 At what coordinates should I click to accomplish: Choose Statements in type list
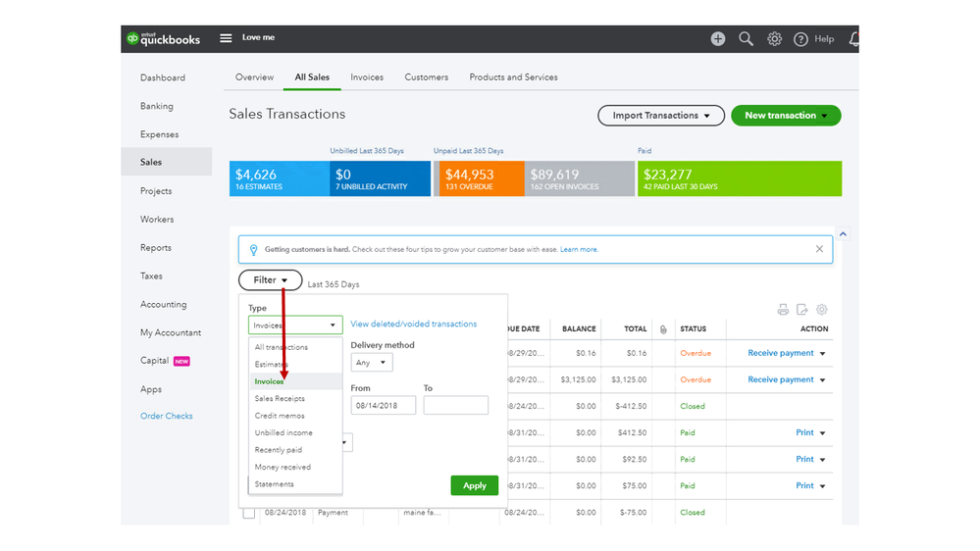[x=295, y=484]
